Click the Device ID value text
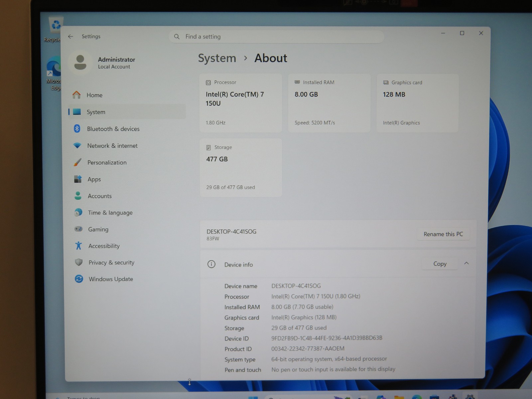This screenshot has height=399, width=532. pos(327,338)
